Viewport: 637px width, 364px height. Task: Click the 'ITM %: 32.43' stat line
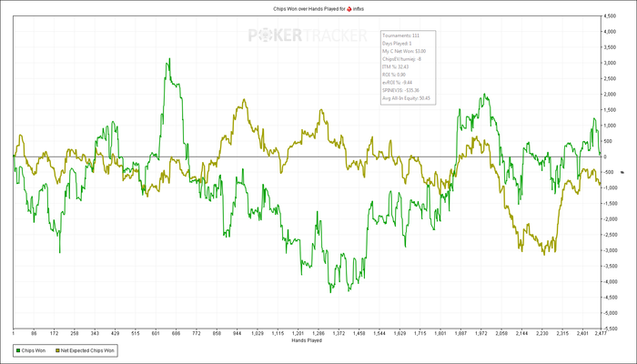coord(395,66)
